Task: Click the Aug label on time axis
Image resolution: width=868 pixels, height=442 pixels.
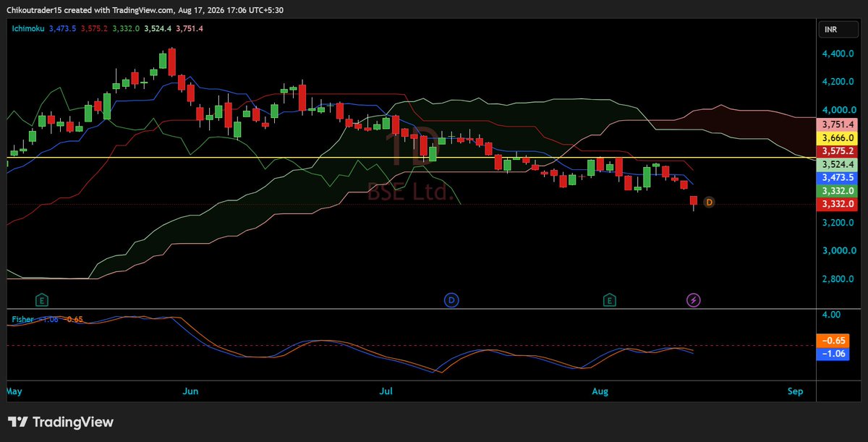Action: pyautogui.click(x=600, y=391)
